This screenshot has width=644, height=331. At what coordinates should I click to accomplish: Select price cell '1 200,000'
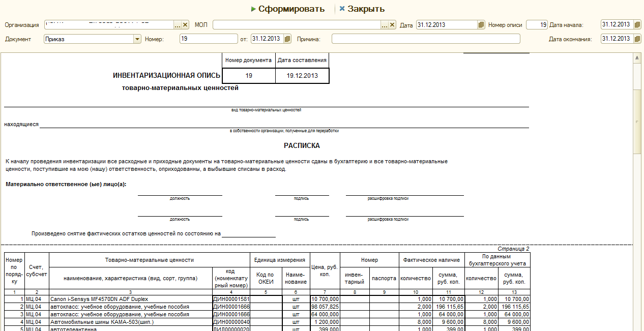325,322
